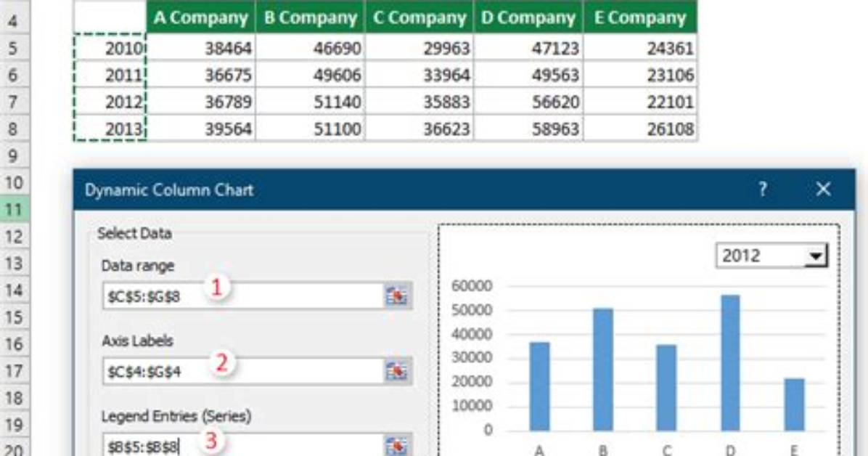
Task: Click cell with value 56620
Action: [x=528, y=102]
